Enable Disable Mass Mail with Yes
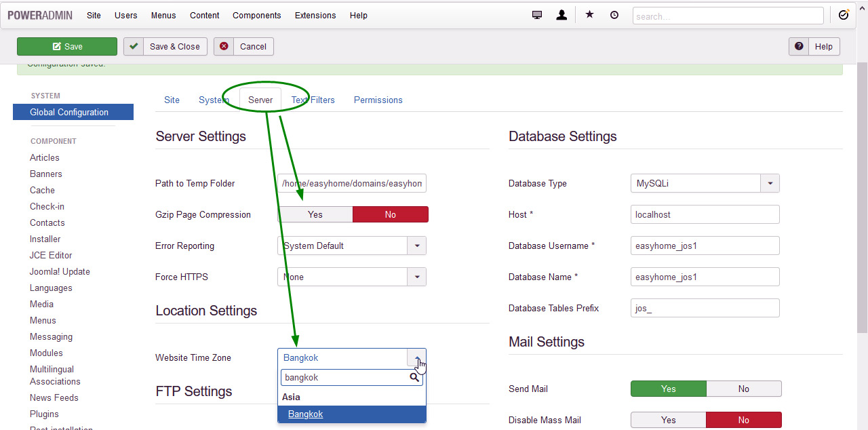Viewport: 868px width, 430px height. (668, 420)
